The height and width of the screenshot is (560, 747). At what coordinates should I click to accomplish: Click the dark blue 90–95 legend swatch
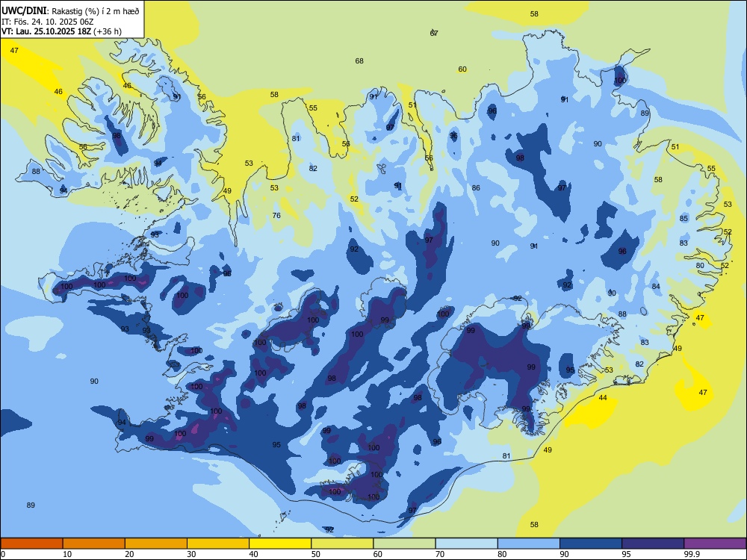[591, 544]
